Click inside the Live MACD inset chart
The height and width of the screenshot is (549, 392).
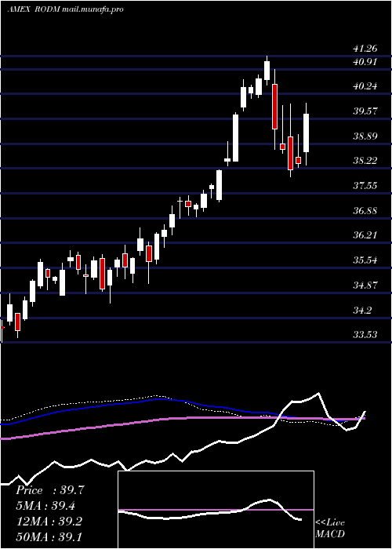tap(216, 510)
